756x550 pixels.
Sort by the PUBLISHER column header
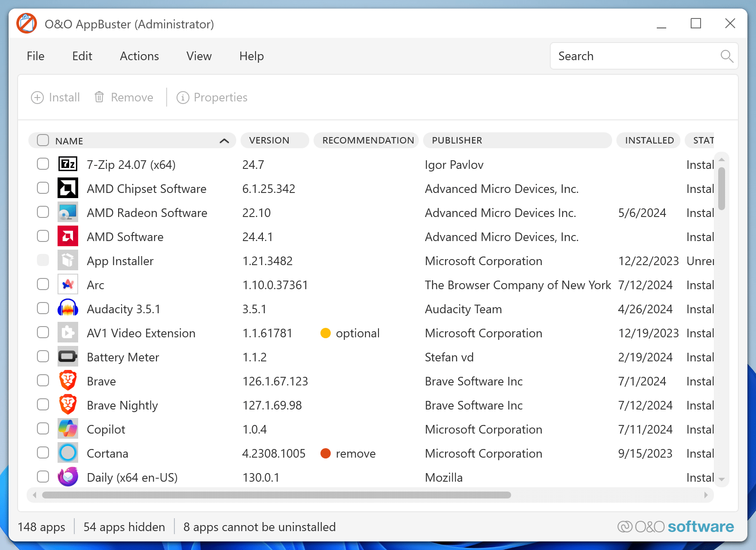(x=457, y=140)
